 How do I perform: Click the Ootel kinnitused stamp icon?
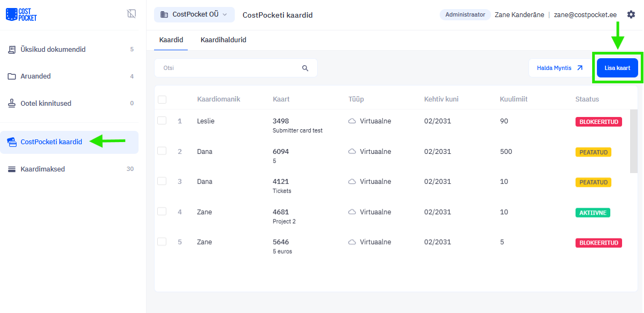[12, 103]
